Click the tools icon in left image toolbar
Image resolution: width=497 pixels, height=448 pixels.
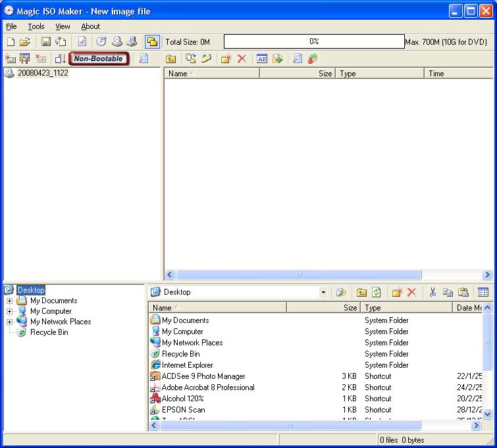coord(25,59)
